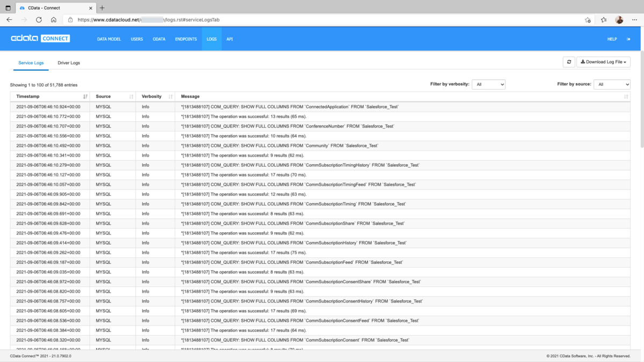The width and height of the screenshot is (644, 362).
Task: Open the HELP link
Action: 612,39
